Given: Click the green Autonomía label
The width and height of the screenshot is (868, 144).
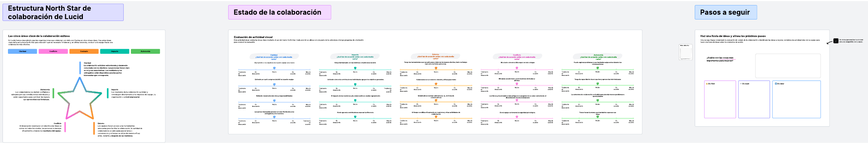Looking at the screenshot, I should [x=145, y=51].
